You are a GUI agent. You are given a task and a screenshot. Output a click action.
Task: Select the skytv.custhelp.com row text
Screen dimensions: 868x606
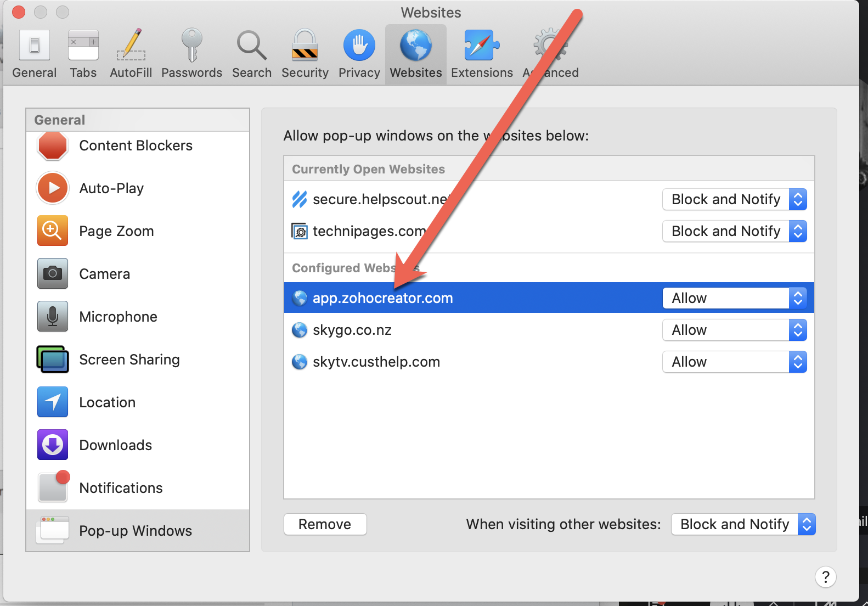pyautogui.click(x=376, y=362)
